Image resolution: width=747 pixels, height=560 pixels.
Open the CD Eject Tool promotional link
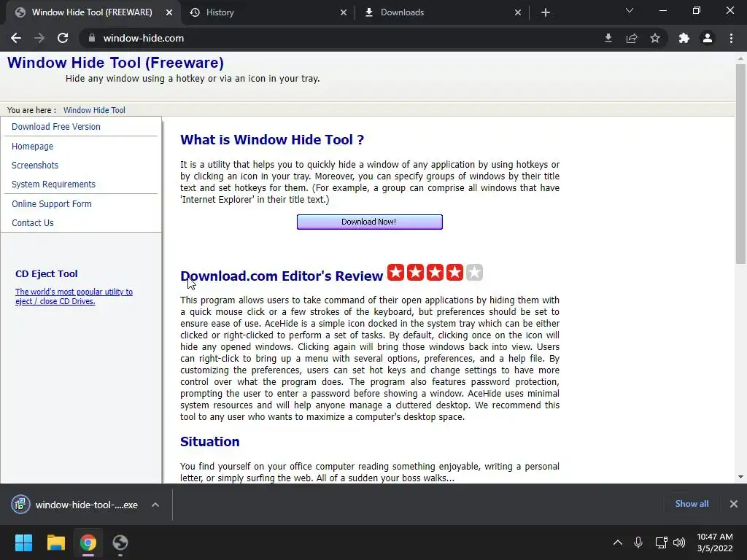[x=74, y=296]
